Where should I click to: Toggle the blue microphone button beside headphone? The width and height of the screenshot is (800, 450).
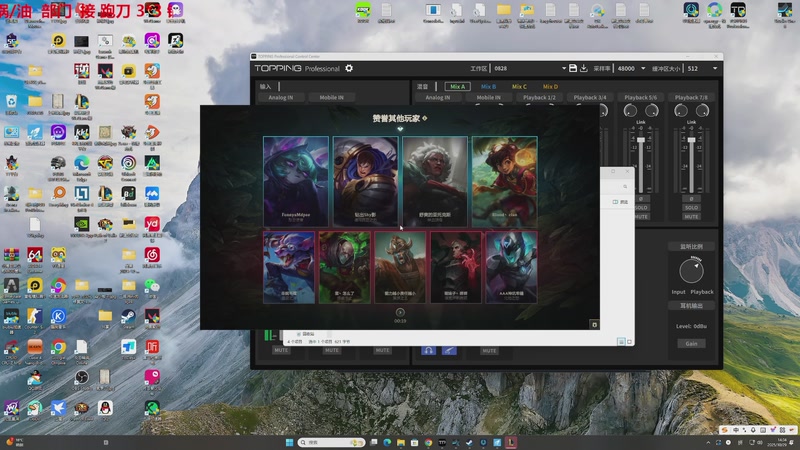pos(449,351)
